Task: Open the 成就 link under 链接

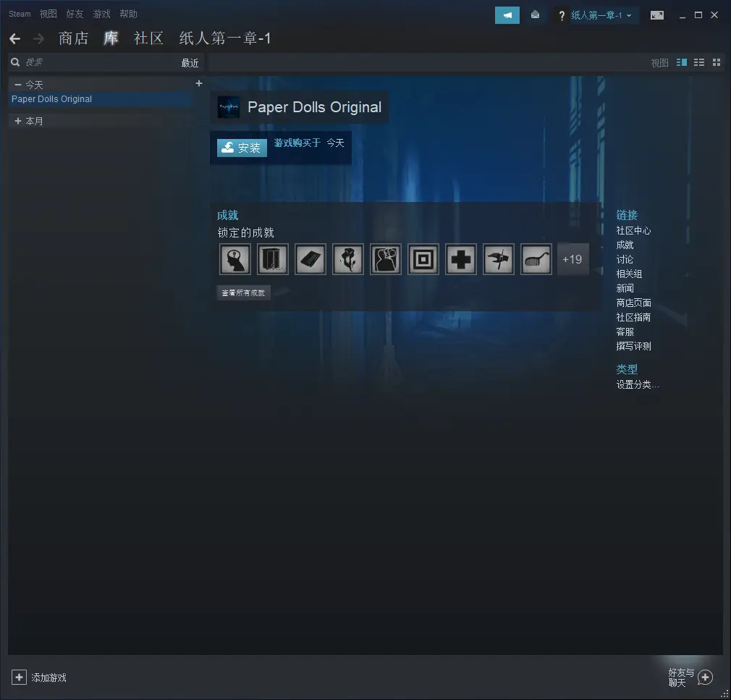Action: point(625,245)
